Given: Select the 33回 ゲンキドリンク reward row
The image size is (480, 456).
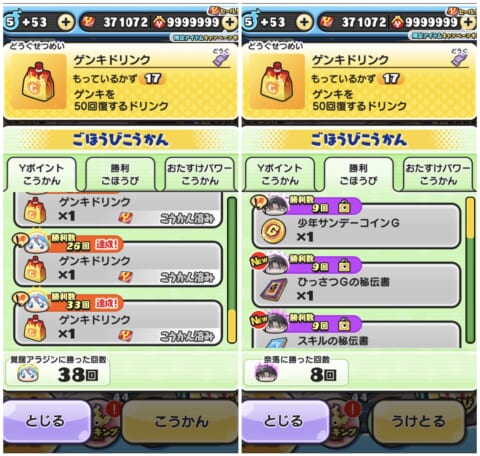Looking at the screenshot, I should [x=118, y=323].
